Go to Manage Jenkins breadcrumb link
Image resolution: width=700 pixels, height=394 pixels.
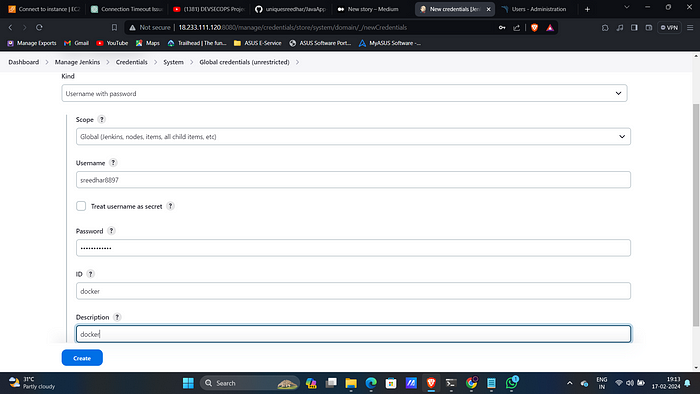tap(77, 62)
